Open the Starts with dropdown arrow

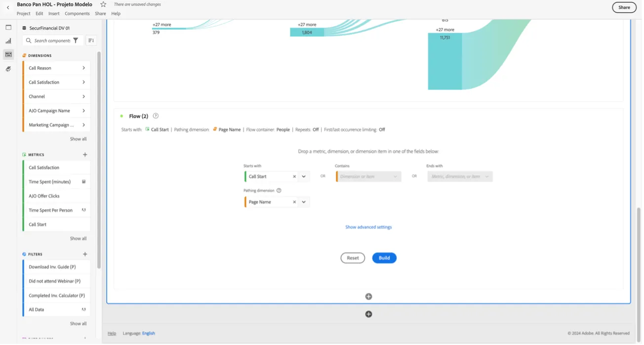(x=304, y=176)
